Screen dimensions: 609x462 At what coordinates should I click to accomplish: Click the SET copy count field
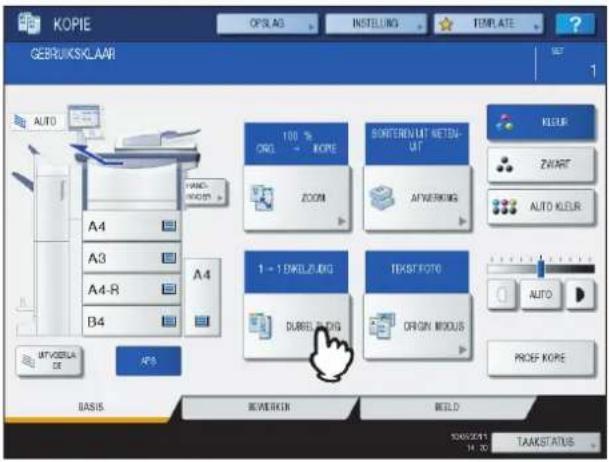569,64
